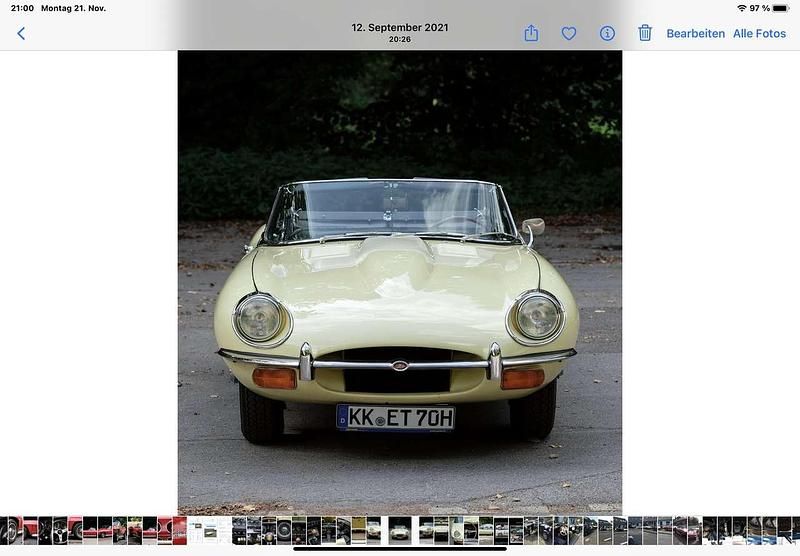
Task: Tap the date title 12. September 2021
Action: pyautogui.click(x=399, y=28)
